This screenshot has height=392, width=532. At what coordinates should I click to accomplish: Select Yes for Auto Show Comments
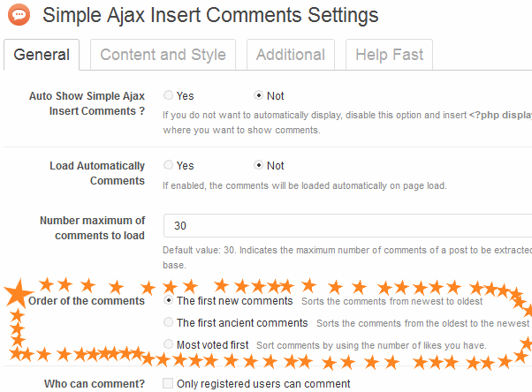169,95
